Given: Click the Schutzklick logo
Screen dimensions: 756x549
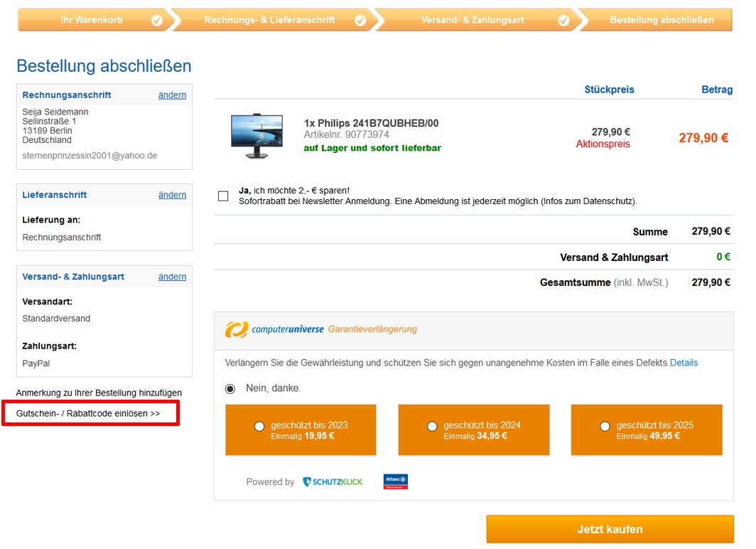Looking at the screenshot, I should tap(333, 482).
